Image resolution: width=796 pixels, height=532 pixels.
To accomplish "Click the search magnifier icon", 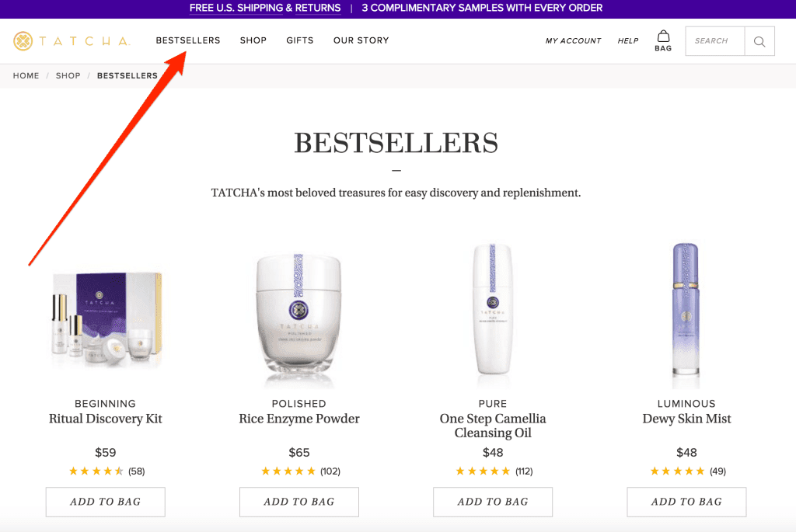I will pos(759,40).
